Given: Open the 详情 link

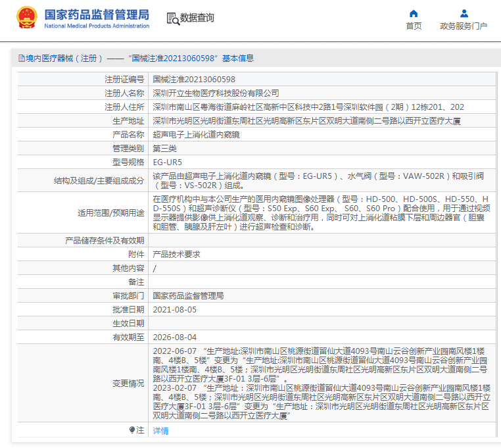Looking at the screenshot, I should pyautogui.click(x=160, y=430).
